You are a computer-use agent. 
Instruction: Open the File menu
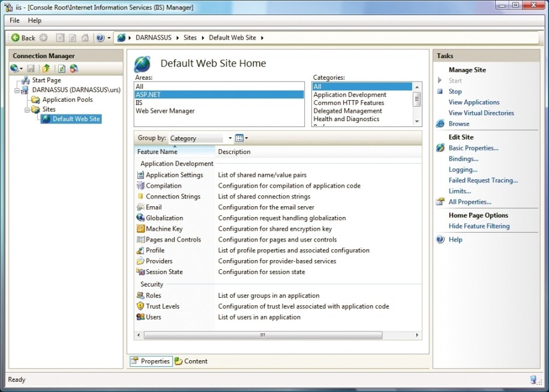(x=14, y=20)
